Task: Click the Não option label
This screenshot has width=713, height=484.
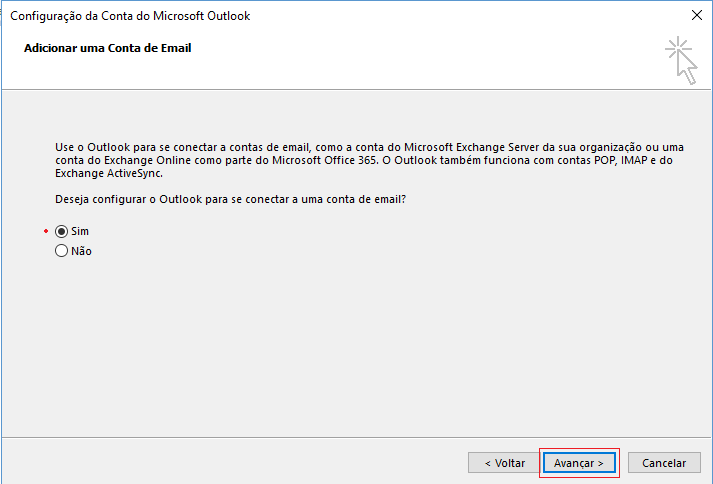Action: point(81,252)
